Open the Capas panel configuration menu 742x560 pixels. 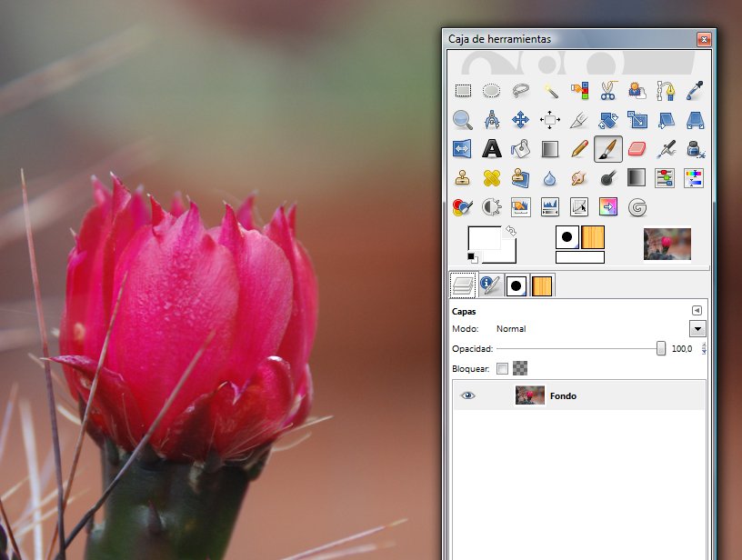pos(697,310)
